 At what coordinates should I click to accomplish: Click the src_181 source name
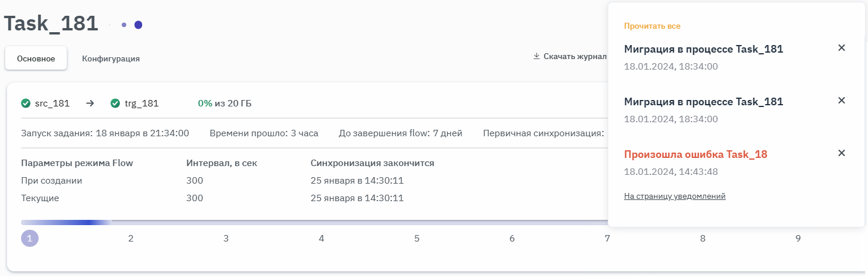[52, 103]
